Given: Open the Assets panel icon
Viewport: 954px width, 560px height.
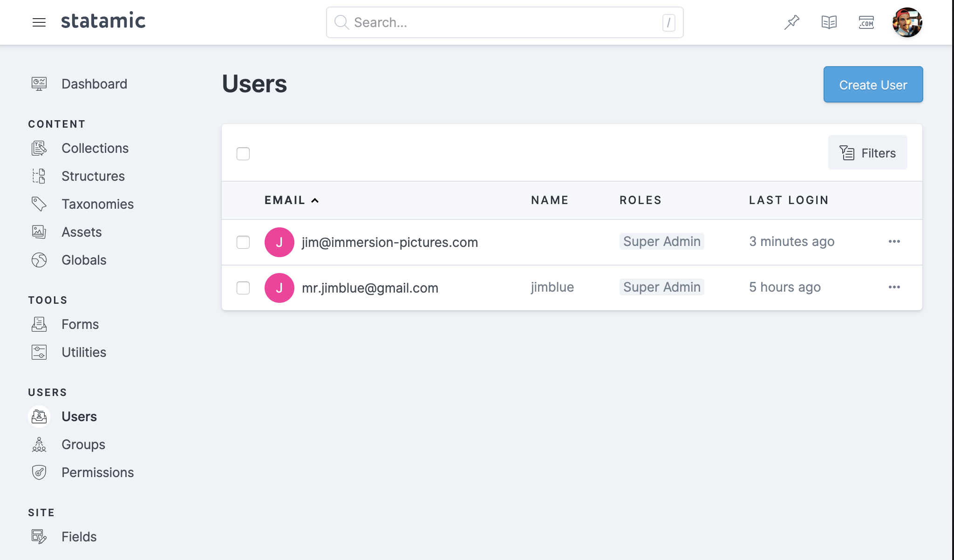Looking at the screenshot, I should pos(39,232).
